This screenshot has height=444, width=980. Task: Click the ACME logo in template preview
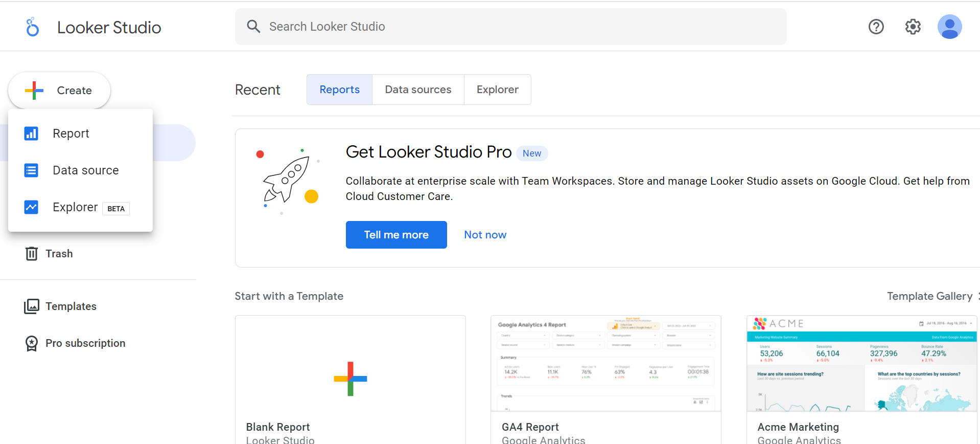pyautogui.click(x=779, y=323)
